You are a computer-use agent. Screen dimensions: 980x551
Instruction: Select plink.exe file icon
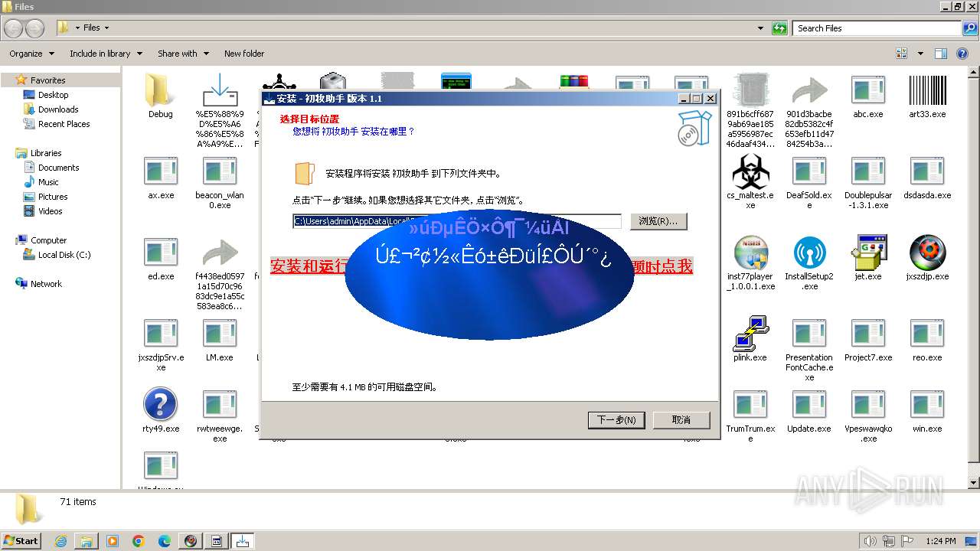coord(751,334)
